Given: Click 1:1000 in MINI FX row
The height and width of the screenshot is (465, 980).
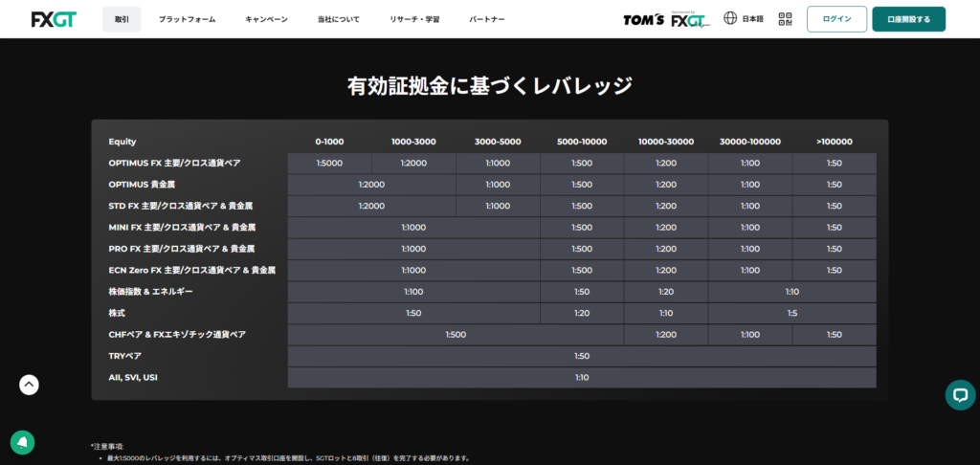Looking at the screenshot, I should [x=413, y=228].
